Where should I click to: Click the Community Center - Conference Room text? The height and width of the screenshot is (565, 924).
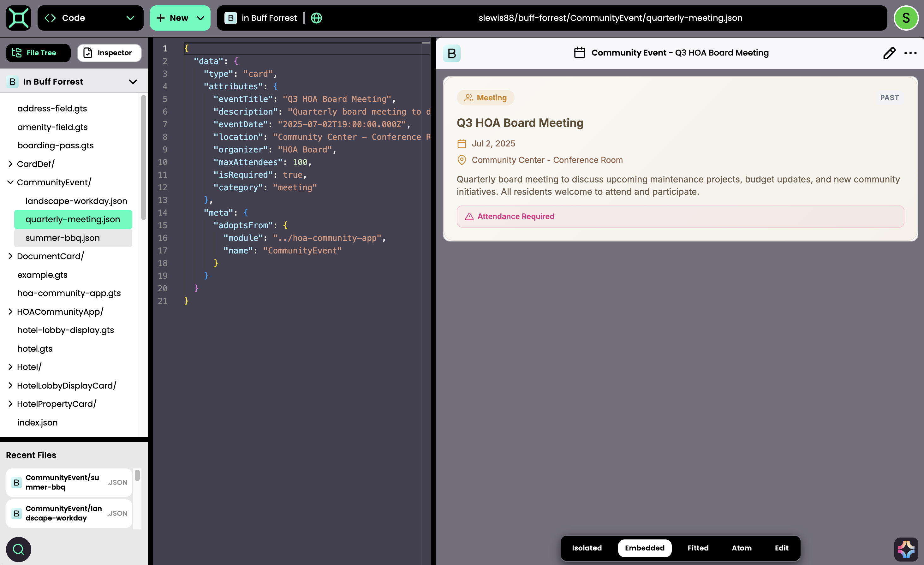coord(547,160)
